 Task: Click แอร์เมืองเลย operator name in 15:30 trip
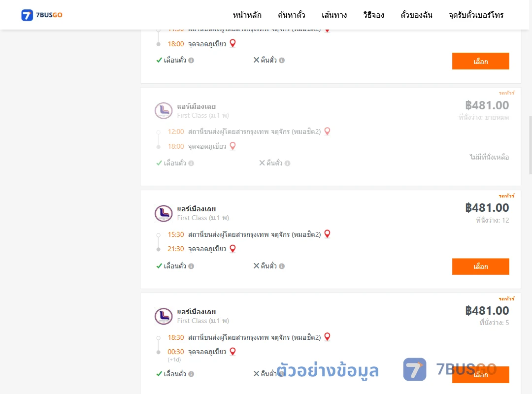[197, 209]
